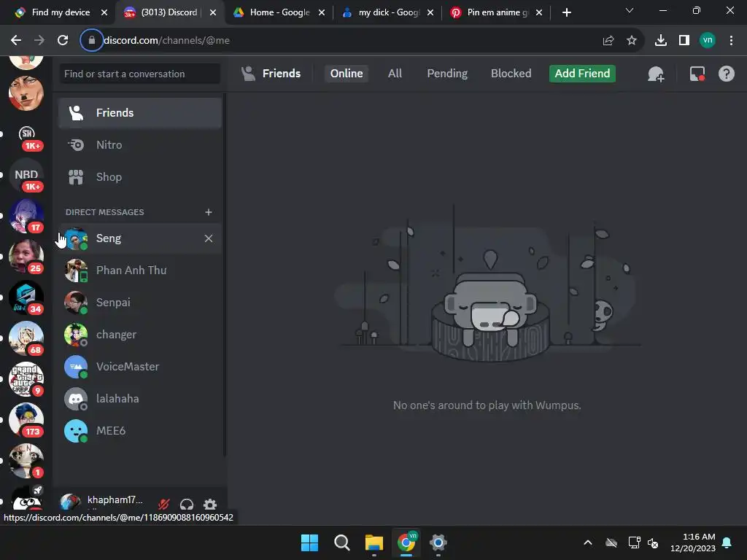Open the server with 1 notification

coord(26,461)
